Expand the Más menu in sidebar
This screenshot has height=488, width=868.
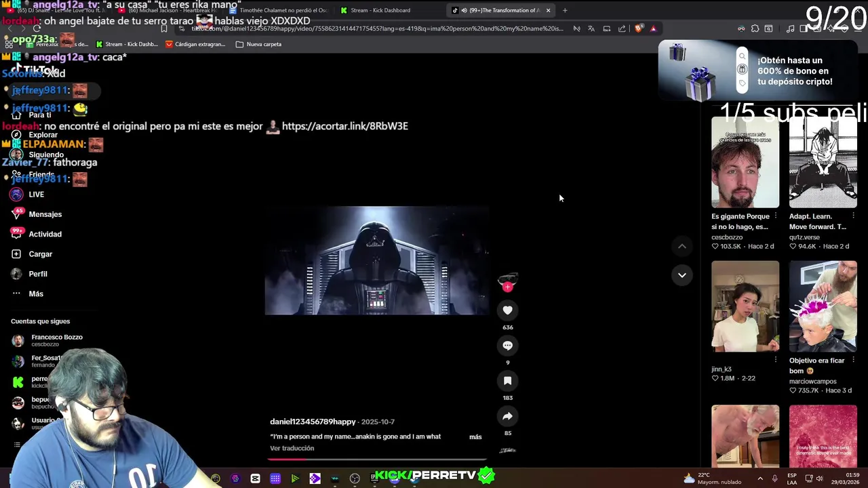click(x=27, y=293)
